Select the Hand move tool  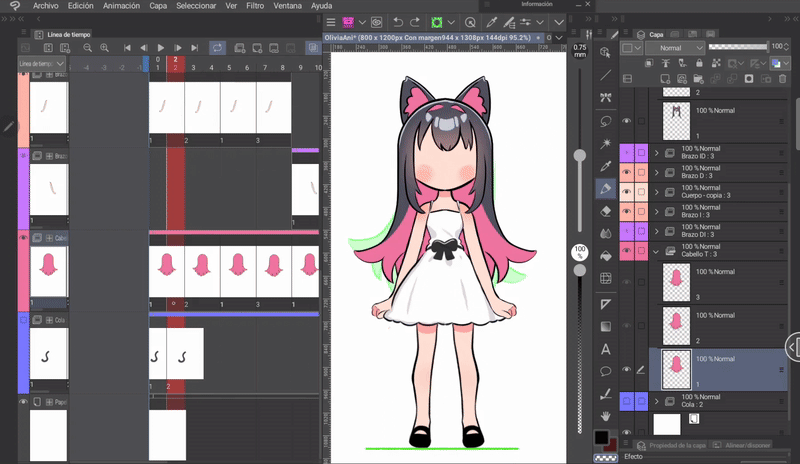click(x=606, y=415)
